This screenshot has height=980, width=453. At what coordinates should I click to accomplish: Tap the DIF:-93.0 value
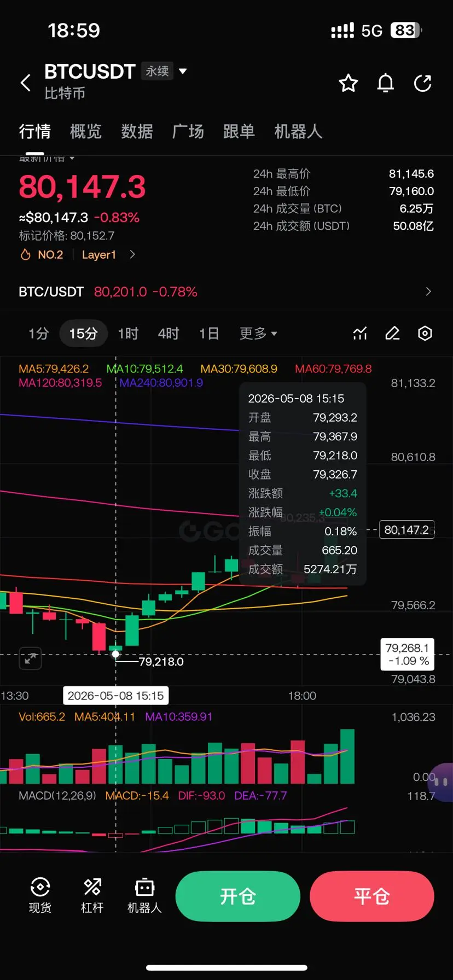(x=201, y=796)
